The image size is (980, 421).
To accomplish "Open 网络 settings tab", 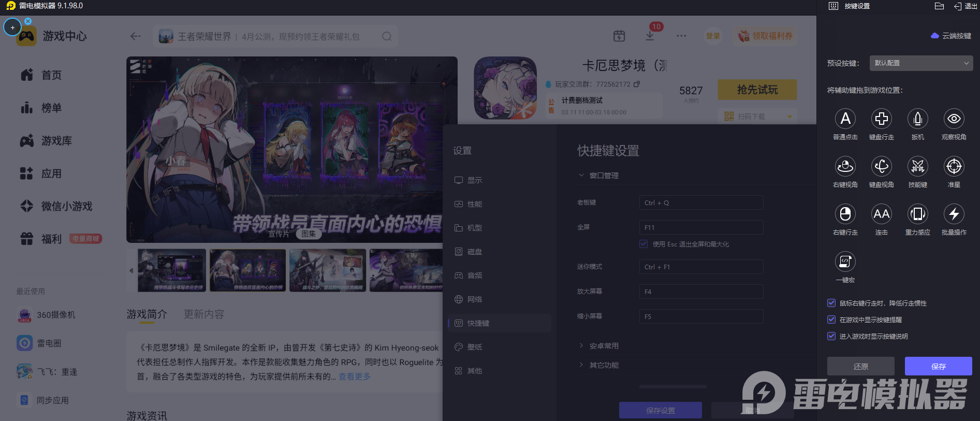I will click(500, 299).
